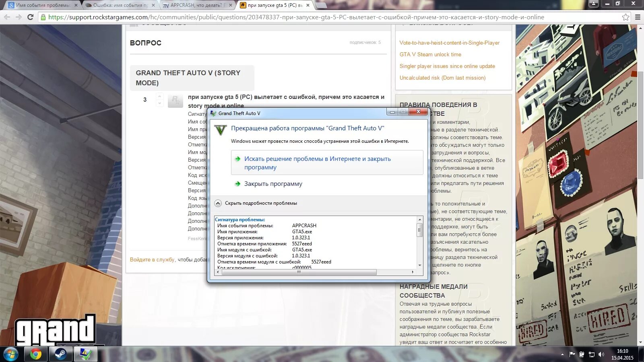Open a new tab button

coord(321,5)
